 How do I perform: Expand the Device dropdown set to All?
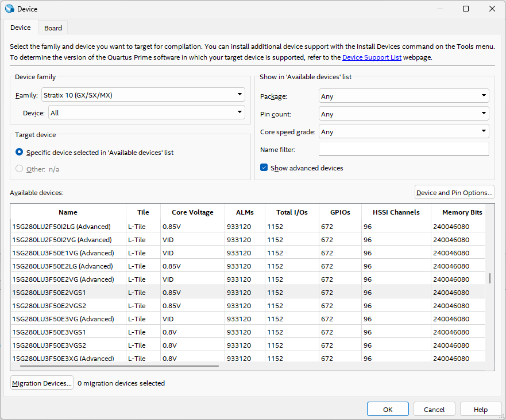point(146,113)
